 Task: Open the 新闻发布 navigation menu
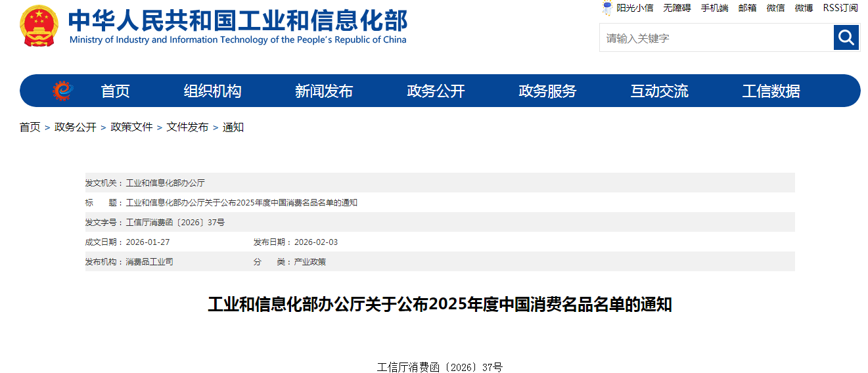click(324, 91)
